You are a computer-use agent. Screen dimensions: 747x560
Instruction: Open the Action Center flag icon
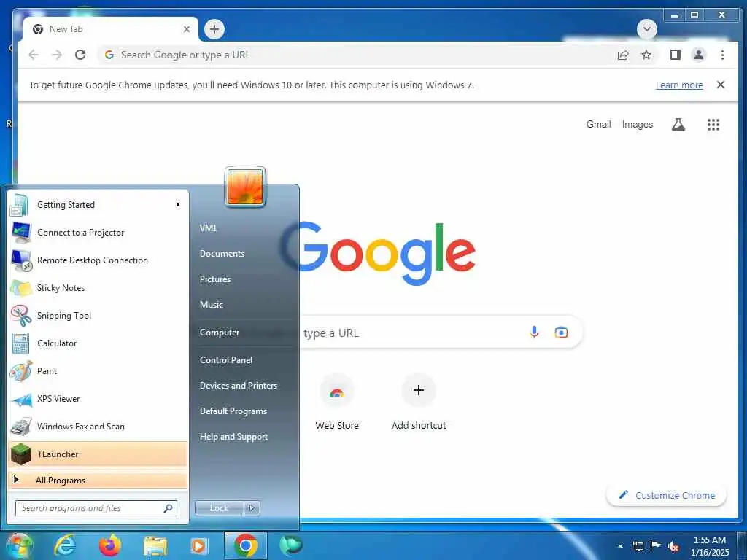click(x=656, y=546)
